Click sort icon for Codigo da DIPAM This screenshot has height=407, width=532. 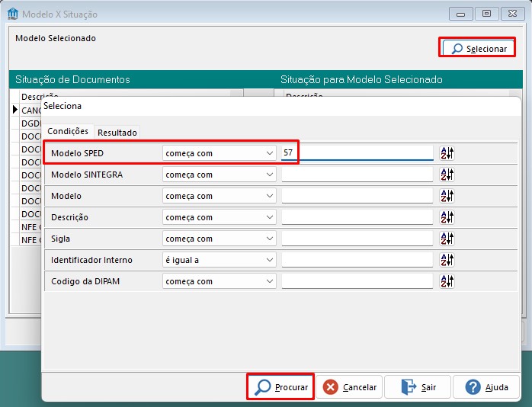click(x=447, y=281)
